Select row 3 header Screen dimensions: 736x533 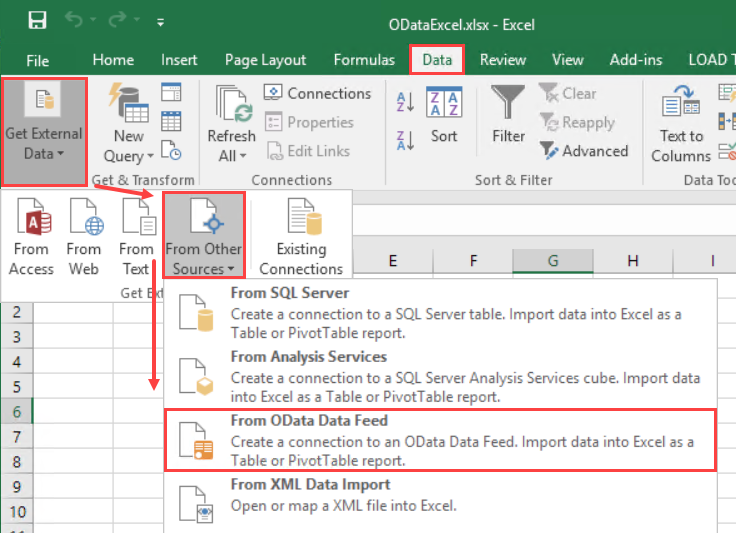click(17, 336)
